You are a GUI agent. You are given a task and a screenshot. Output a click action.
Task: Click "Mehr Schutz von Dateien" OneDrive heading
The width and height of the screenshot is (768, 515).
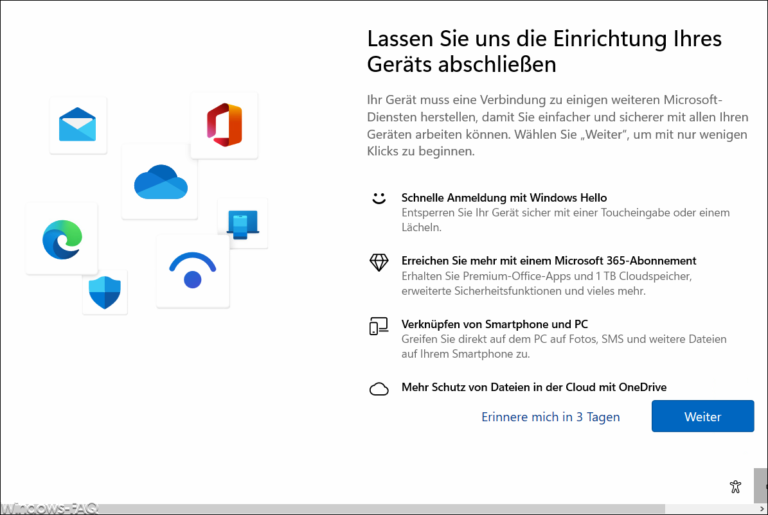coord(534,387)
